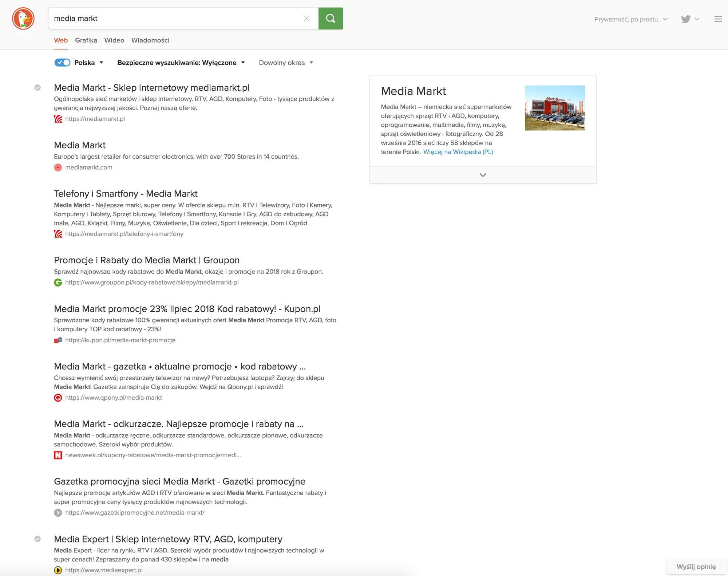The width and height of the screenshot is (728, 576).
Task: Click Więcej na Wikipedia (PL) link
Action: (x=458, y=152)
